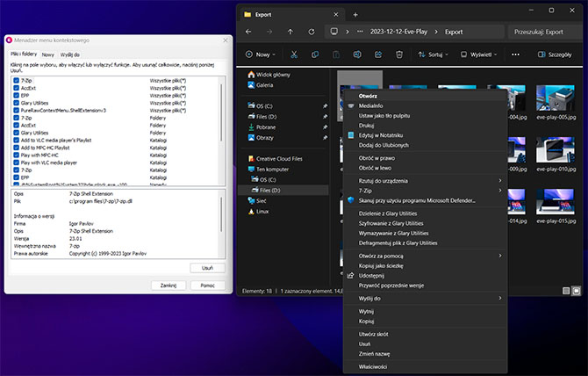This screenshot has width=588, height=376.
Task: Click the copy icon in Explorer toolbar
Action: 315,54
